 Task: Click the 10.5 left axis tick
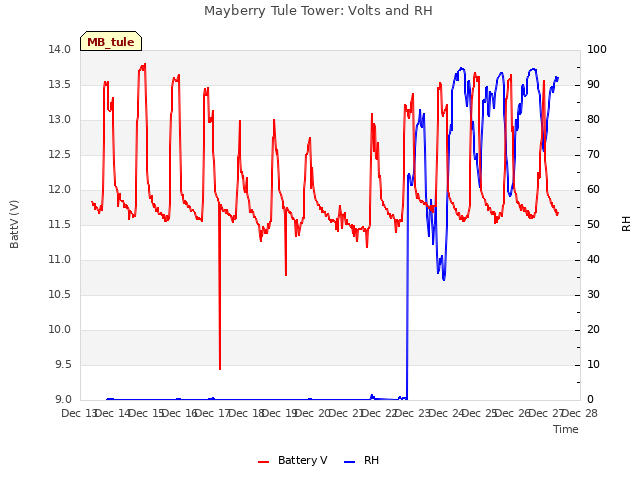[60, 295]
